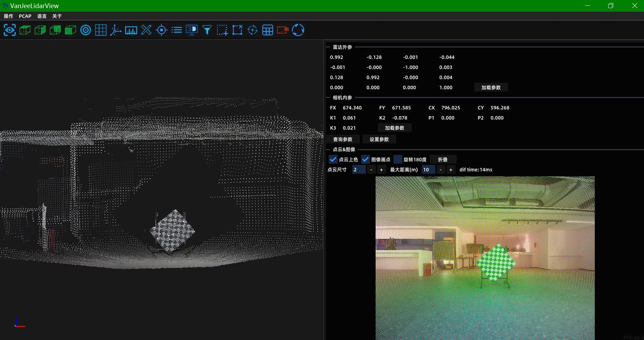The image size is (644, 340).
Task: Open the table grid icon in toolbar
Action: click(x=268, y=30)
